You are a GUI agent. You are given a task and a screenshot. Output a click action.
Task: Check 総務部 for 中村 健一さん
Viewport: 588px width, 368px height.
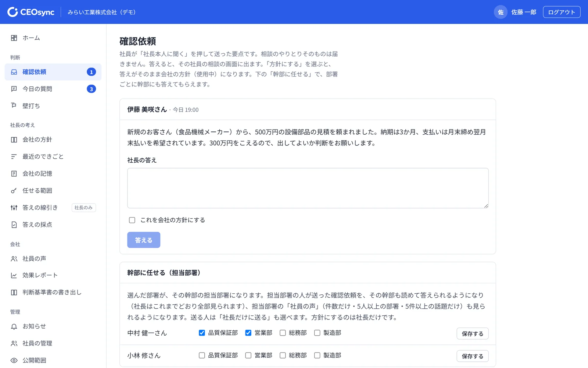[283, 333]
